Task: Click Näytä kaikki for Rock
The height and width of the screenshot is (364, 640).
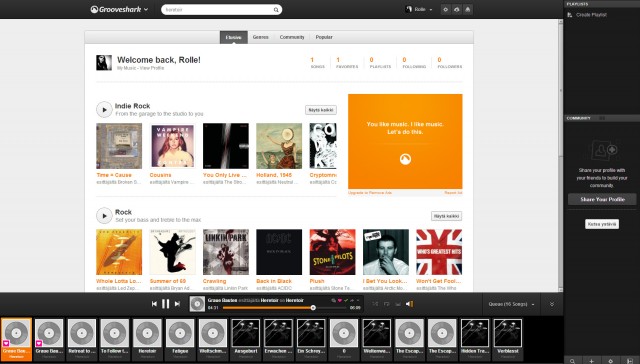Action: point(447,216)
